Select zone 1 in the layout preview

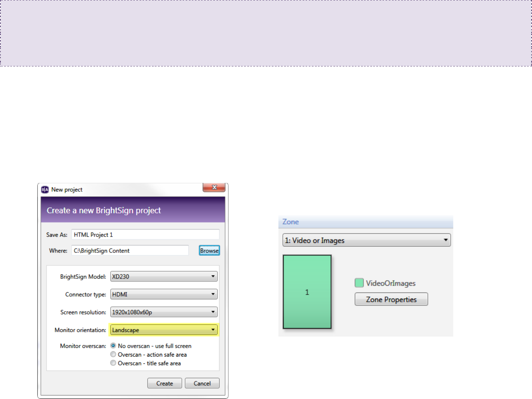[307, 292]
